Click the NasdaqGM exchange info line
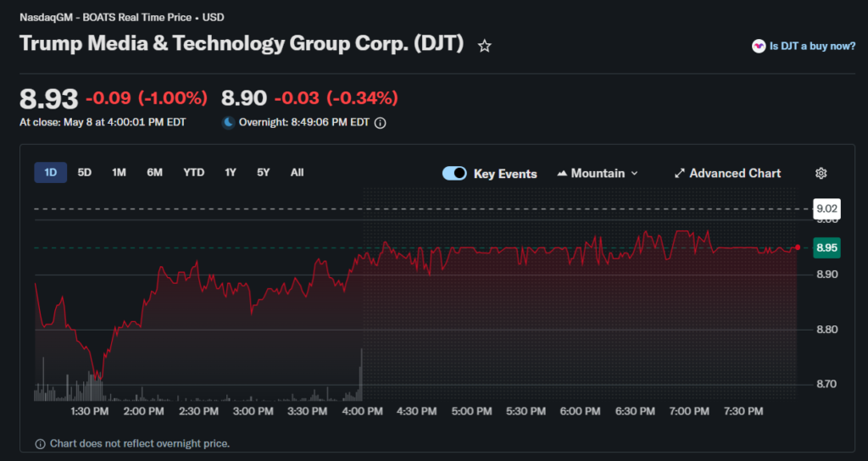 click(122, 17)
